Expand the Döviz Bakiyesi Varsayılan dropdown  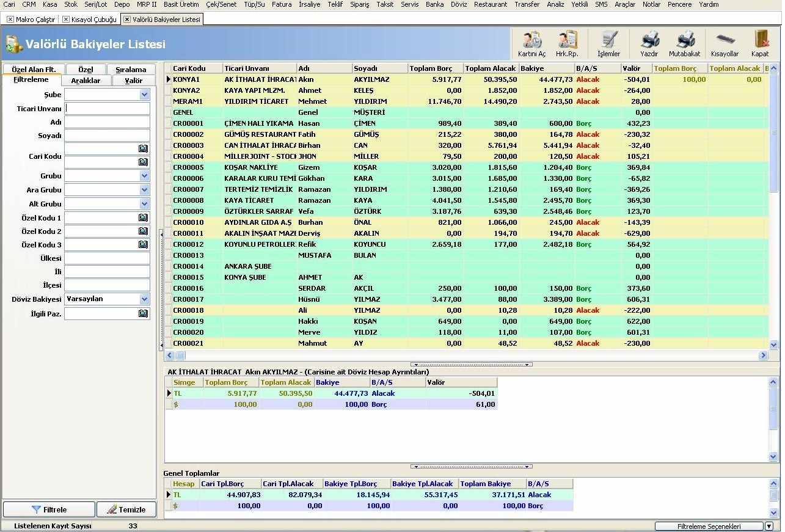(x=144, y=299)
